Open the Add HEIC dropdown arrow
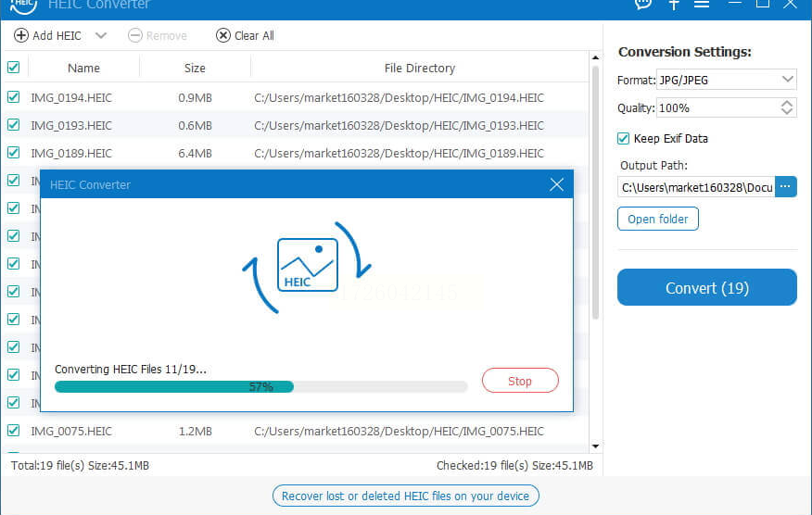Screen dimensions: 812x515 [101, 35]
